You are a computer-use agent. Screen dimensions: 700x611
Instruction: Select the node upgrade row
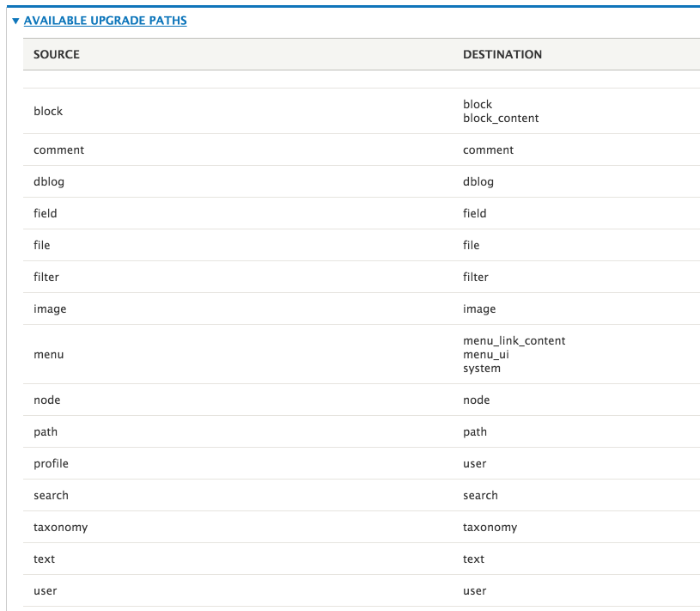[x=46, y=400]
